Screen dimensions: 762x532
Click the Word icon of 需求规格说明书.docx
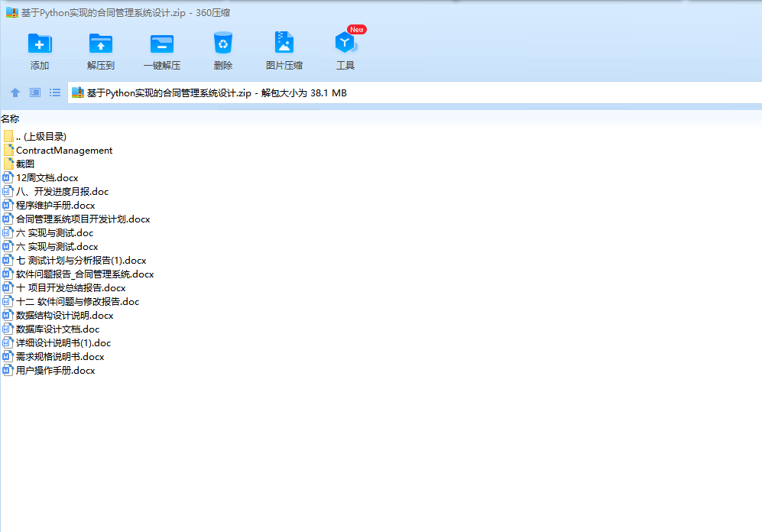(8, 357)
